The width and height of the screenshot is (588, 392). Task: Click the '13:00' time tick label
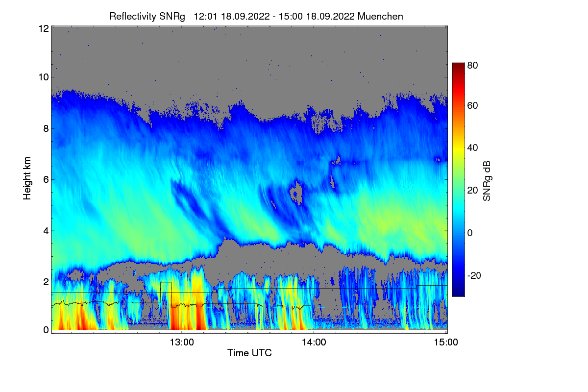[182, 343]
